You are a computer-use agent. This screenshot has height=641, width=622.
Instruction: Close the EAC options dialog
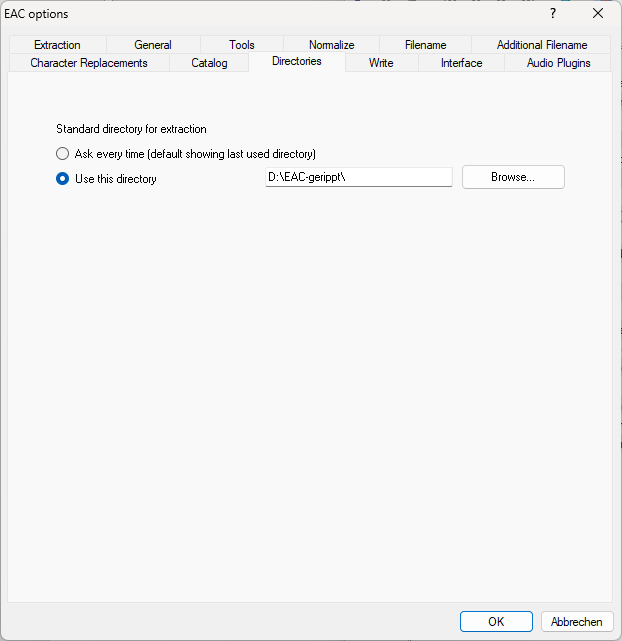[x=598, y=14]
